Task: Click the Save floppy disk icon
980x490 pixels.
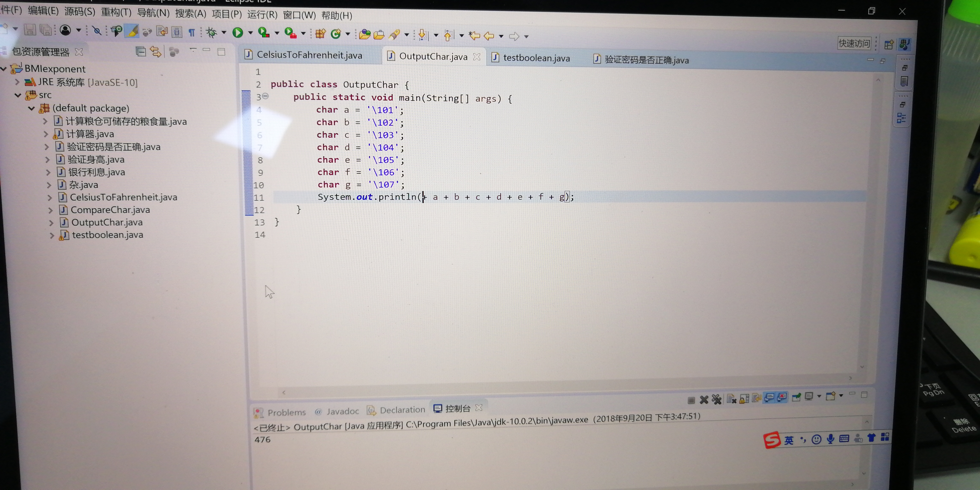Action: 30,30
